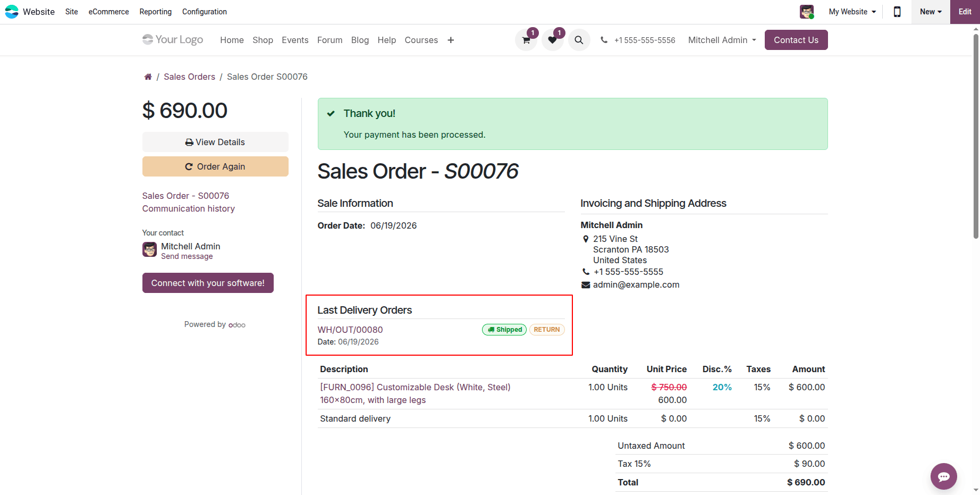
Task: Click the header phone number +1 555-555-5556
Action: 645,40
